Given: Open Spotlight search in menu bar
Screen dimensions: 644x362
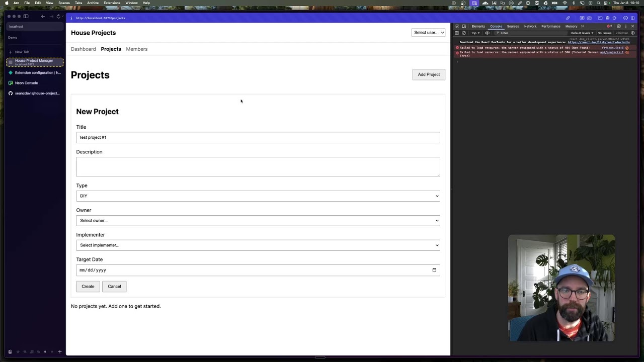Looking at the screenshot, I should [598, 3].
